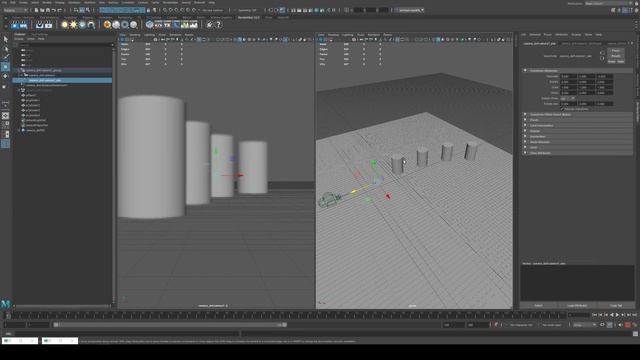Expand the Limit Information section
Screen dimensions: 640x360
578,126
